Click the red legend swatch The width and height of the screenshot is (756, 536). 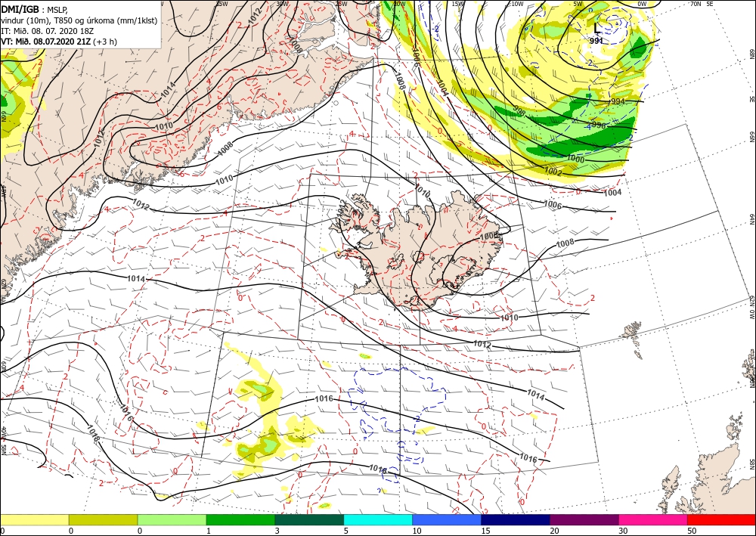pyautogui.click(x=721, y=519)
